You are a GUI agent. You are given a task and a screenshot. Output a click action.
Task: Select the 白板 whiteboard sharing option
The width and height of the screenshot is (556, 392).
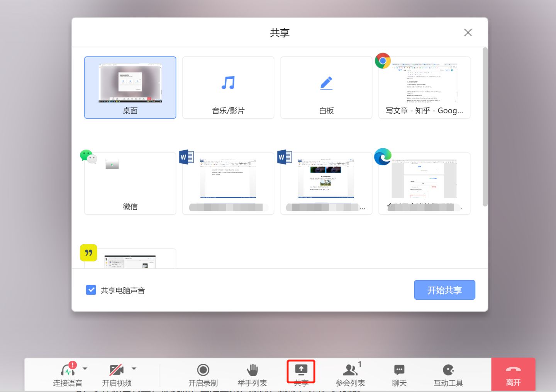click(x=326, y=87)
